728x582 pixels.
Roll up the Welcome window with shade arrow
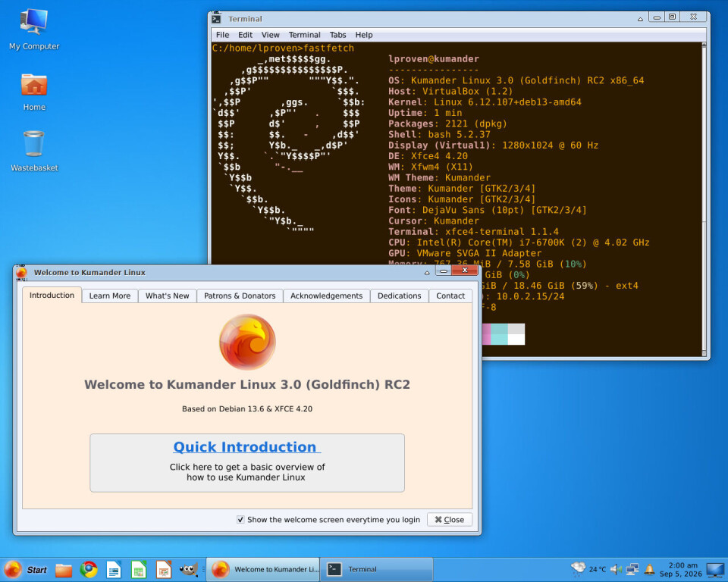tap(427, 273)
